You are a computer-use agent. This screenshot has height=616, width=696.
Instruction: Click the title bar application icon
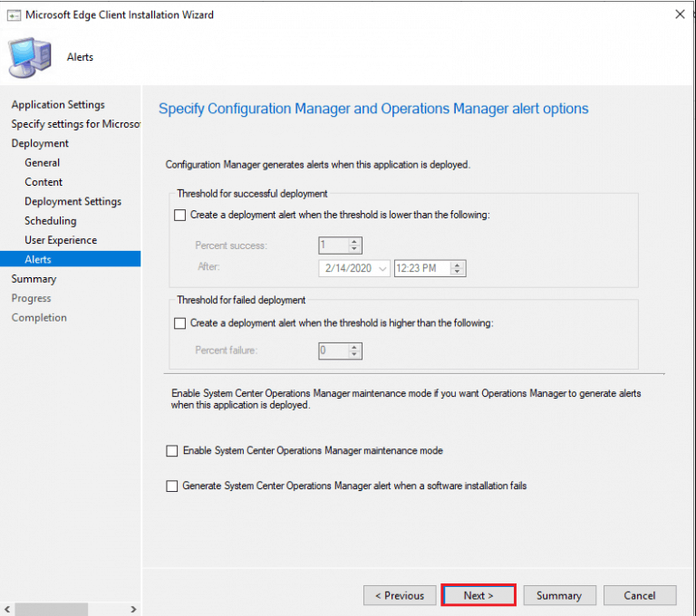point(13,14)
